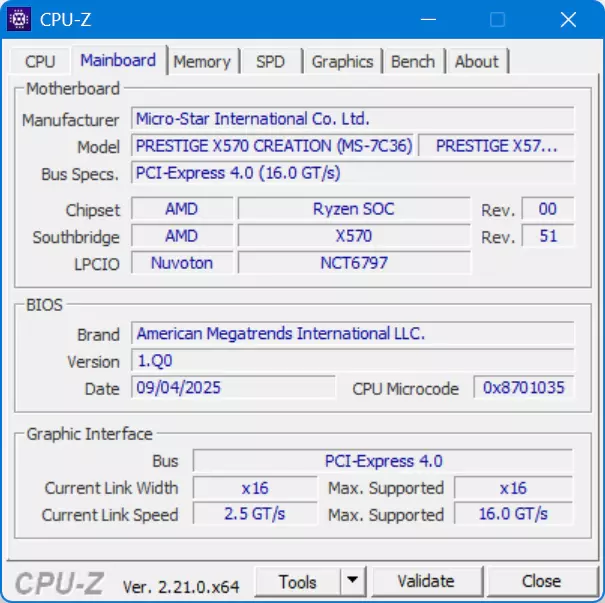
Task: Click the Current Link Width x16 value
Action: point(255,488)
